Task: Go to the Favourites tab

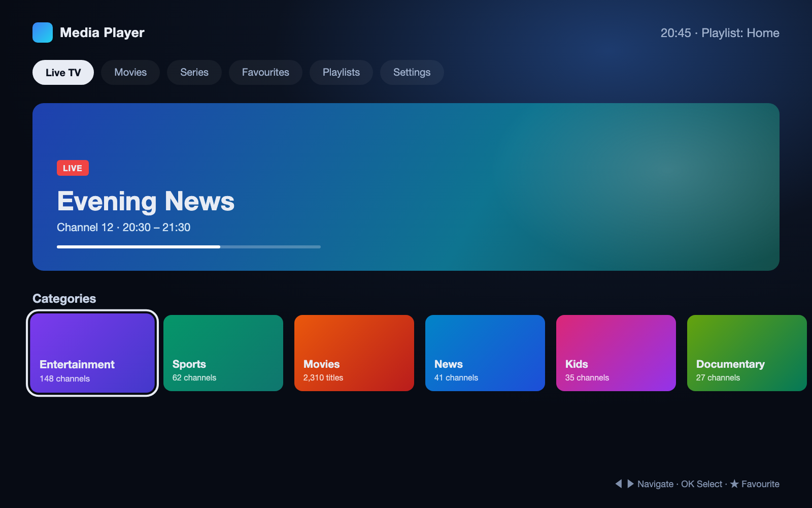Action: (x=265, y=72)
